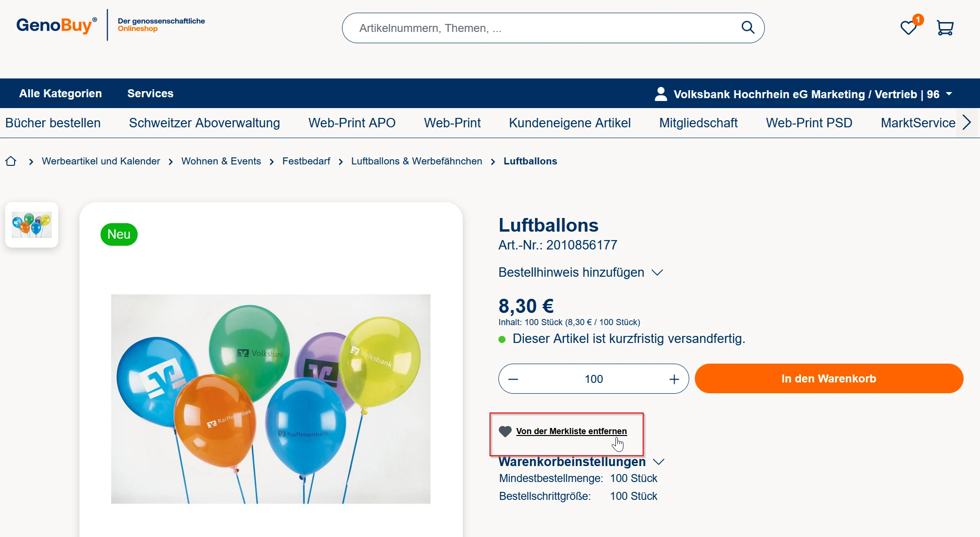Expand Bestellhinweis hinzufügen section
The height and width of the screenshot is (537, 980).
click(x=580, y=272)
